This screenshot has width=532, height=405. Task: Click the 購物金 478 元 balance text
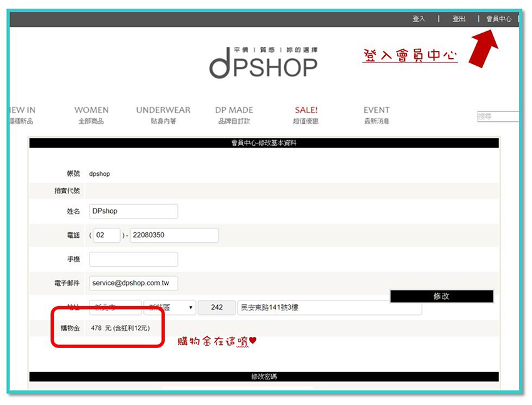120,328
